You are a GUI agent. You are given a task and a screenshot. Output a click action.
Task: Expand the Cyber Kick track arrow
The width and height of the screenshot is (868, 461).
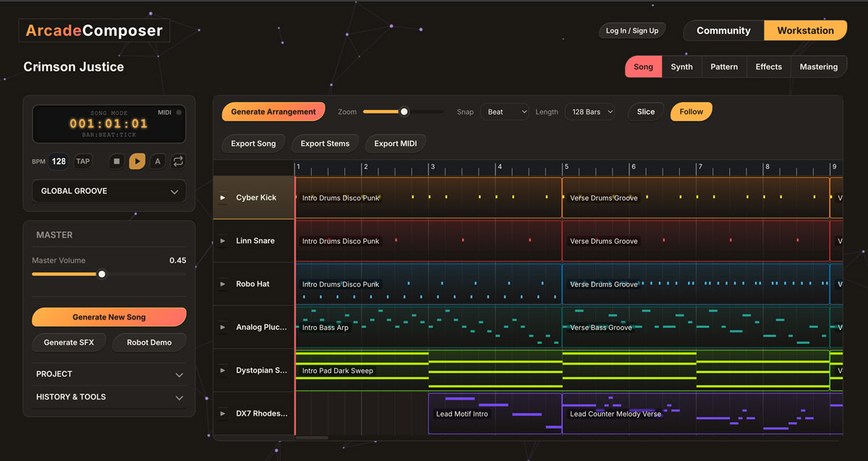(223, 198)
